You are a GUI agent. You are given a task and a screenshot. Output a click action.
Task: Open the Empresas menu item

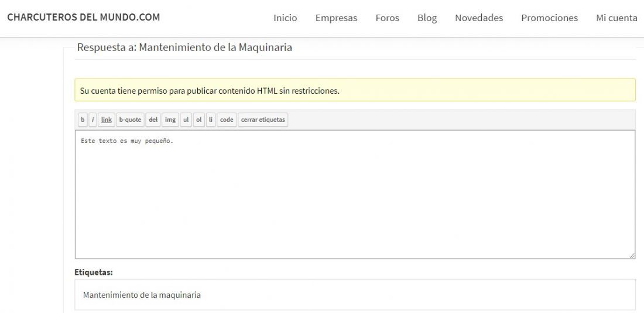[x=337, y=18]
